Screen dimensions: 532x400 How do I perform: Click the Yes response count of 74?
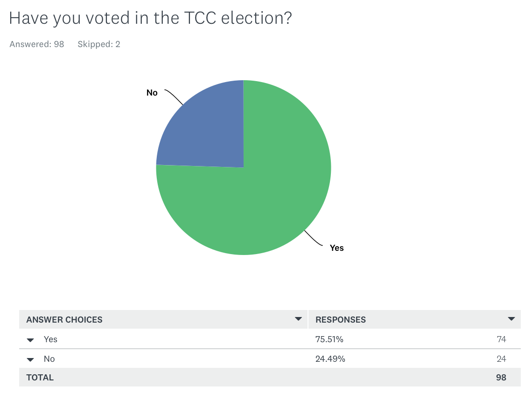point(502,339)
